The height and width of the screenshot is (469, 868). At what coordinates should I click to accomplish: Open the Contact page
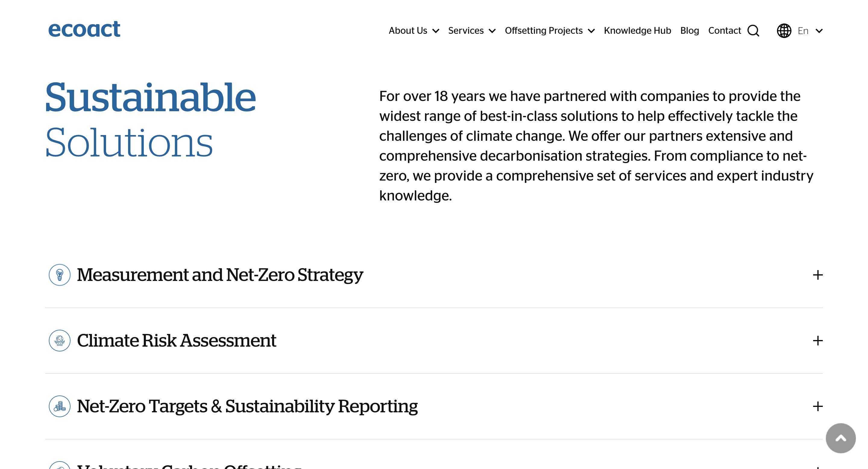point(725,31)
